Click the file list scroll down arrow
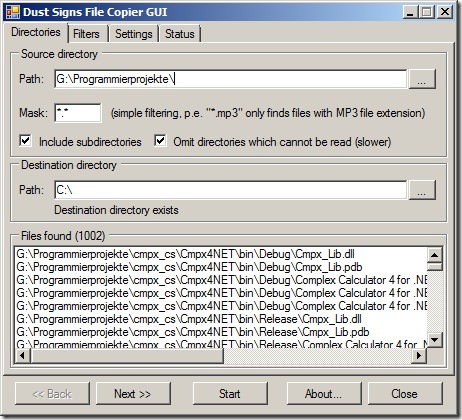The image size is (462, 420). point(435,340)
